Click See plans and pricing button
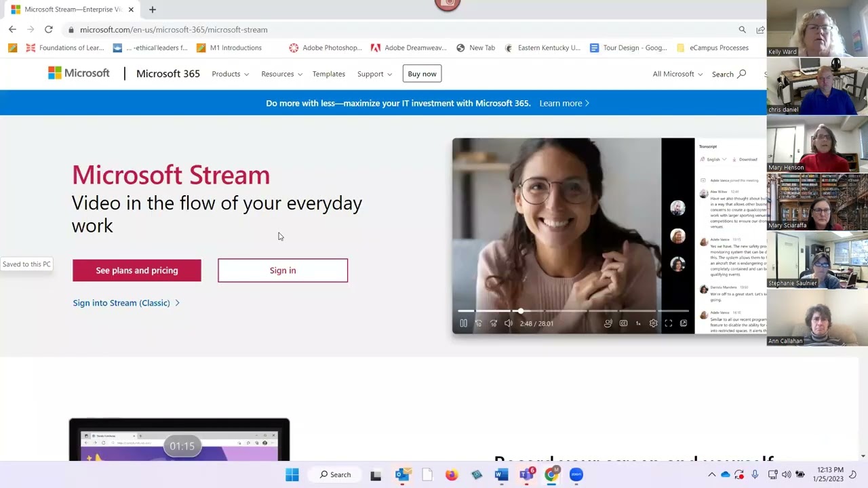 (137, 270)
